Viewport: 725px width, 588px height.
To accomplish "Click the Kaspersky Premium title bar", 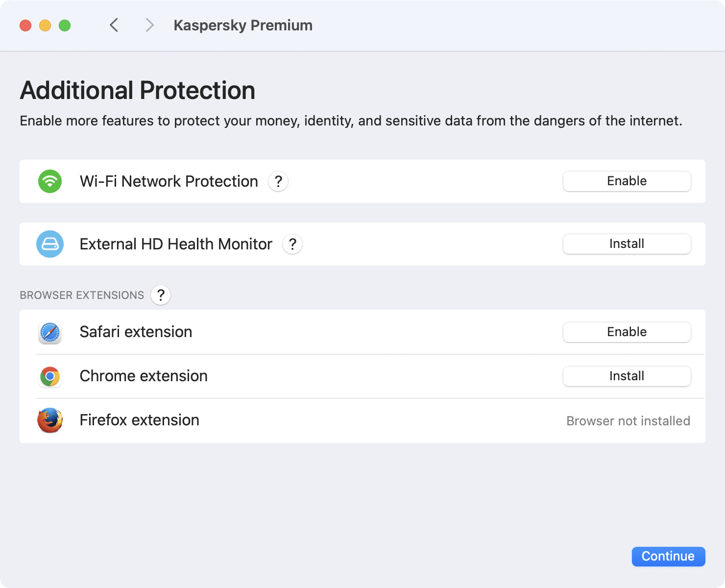I will tap(242, 25).
